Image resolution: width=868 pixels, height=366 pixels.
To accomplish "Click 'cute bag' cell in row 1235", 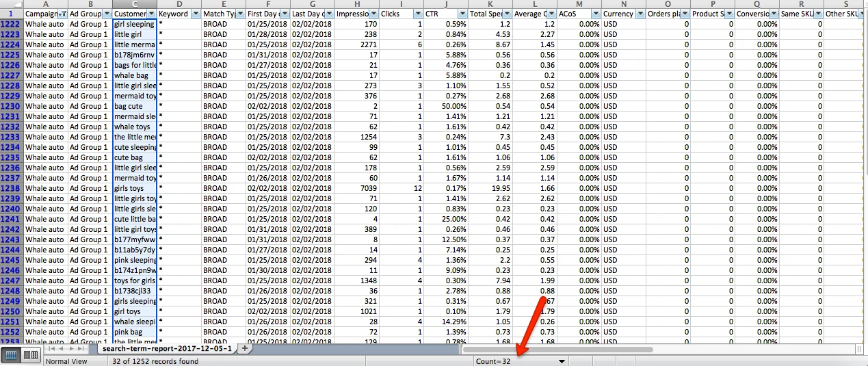I will point(134,157).
